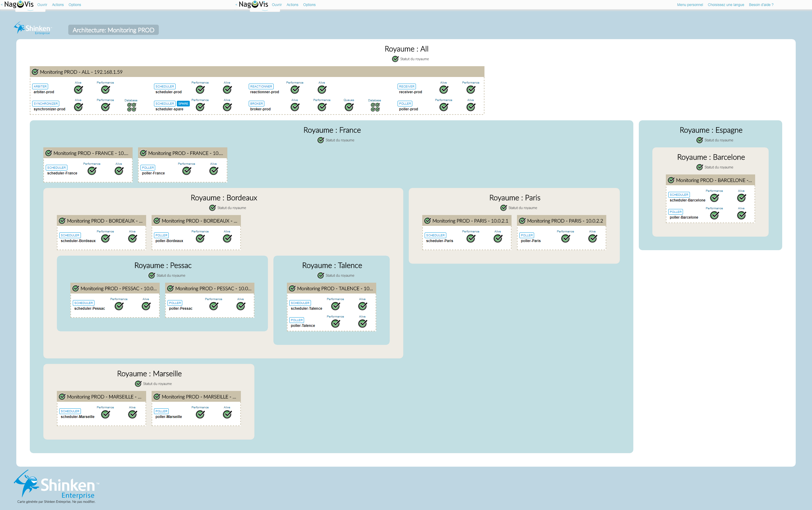Expand Choisissez une langue dropdown

[726, 5]
